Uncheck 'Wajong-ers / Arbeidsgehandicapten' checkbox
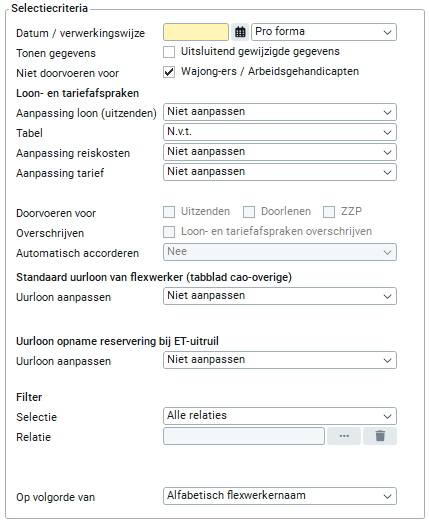Viewport: 429px width, 521px height. point(169,72)
